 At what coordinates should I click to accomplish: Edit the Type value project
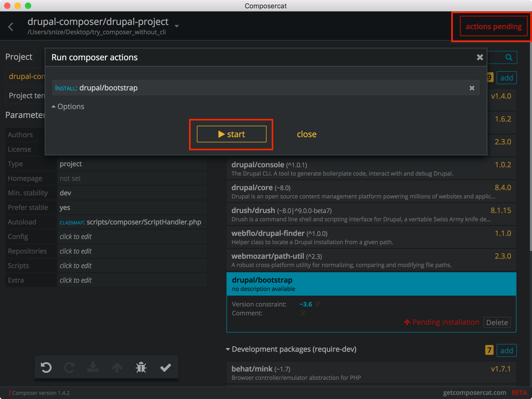click(132, 164)
